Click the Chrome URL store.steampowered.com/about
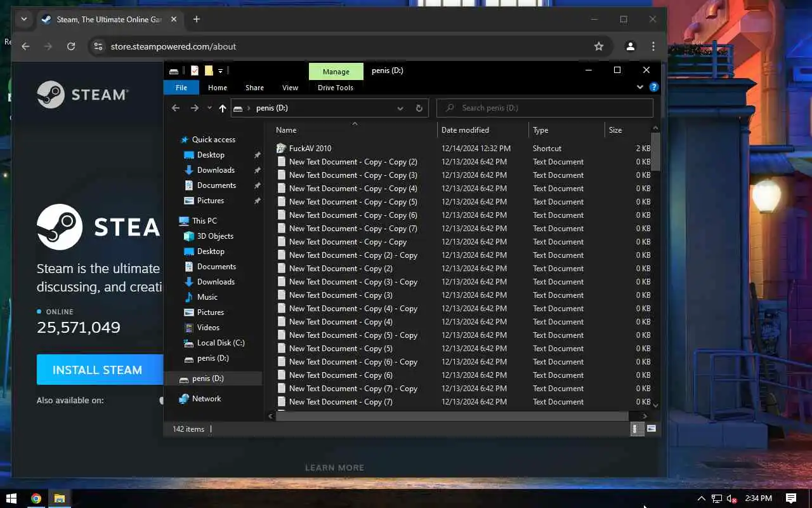Viewport: 812px width, 508px height. click(x=173, y=46)
